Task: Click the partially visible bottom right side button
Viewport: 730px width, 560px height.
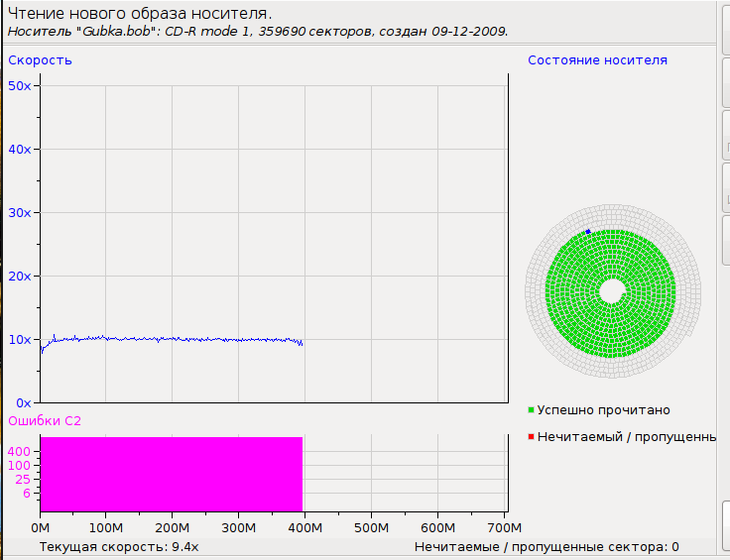Action: (x=726, y=530)
